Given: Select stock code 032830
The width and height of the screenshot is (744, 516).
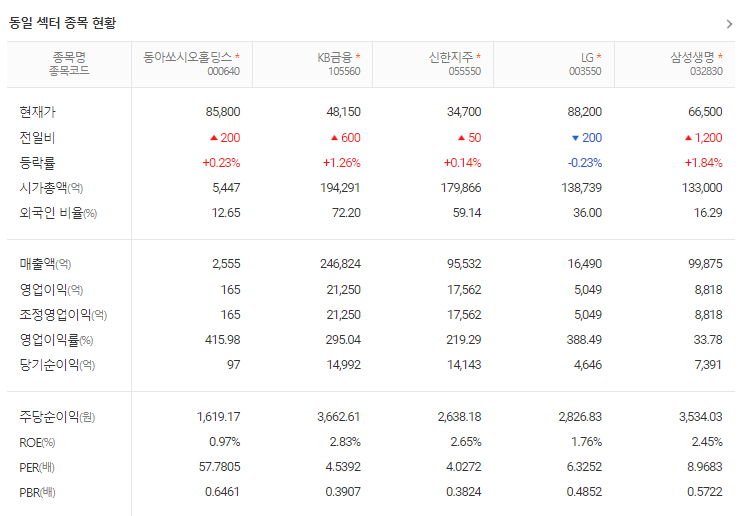Looking at the screenshot, I should [x=707, y=71].
